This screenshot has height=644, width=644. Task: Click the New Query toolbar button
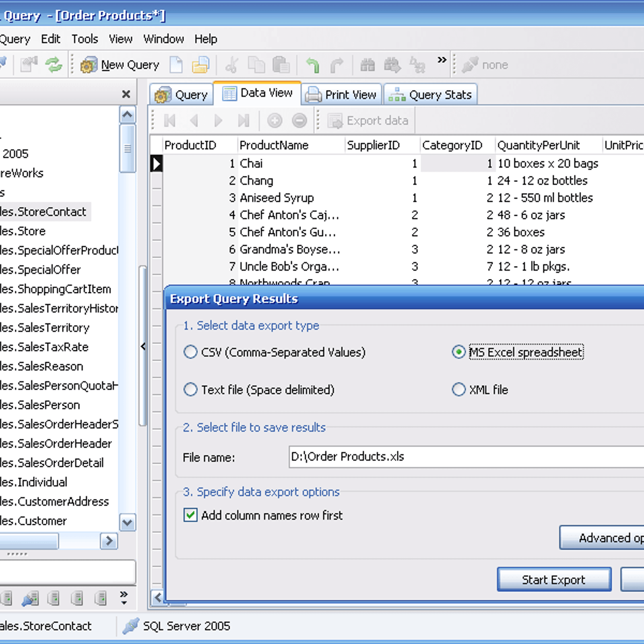pos(120,65)
